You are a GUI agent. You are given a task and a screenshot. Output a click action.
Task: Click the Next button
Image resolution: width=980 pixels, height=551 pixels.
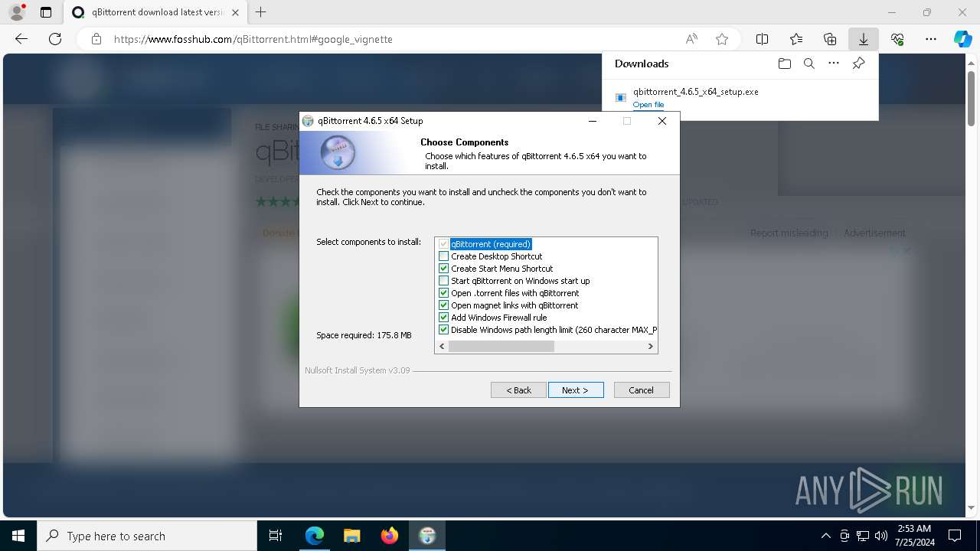click(x=576, y=390)
